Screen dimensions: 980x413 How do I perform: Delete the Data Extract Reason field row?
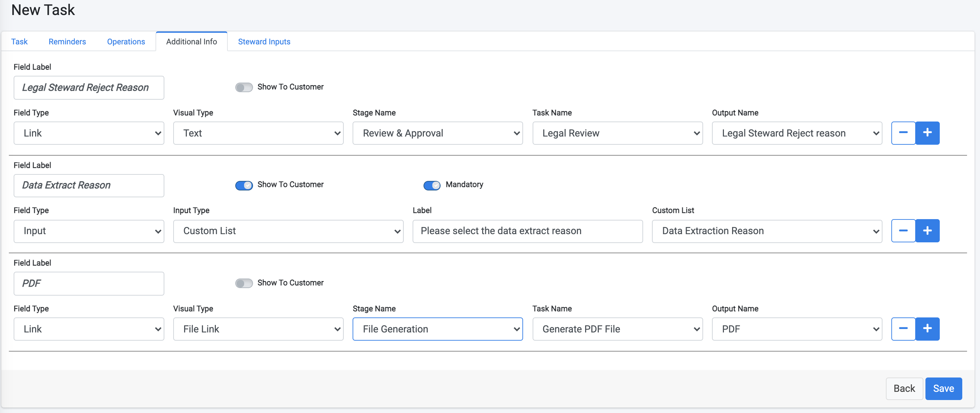tap(903, 231)
